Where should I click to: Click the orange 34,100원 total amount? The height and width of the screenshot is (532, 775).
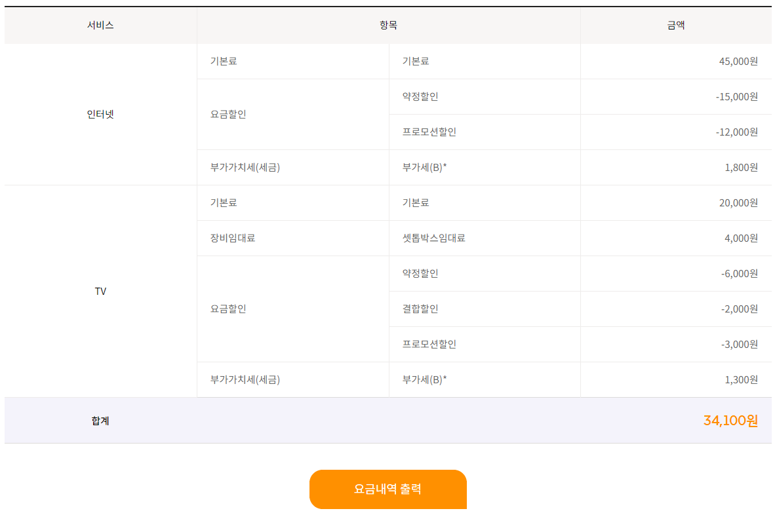click(730, 421)
